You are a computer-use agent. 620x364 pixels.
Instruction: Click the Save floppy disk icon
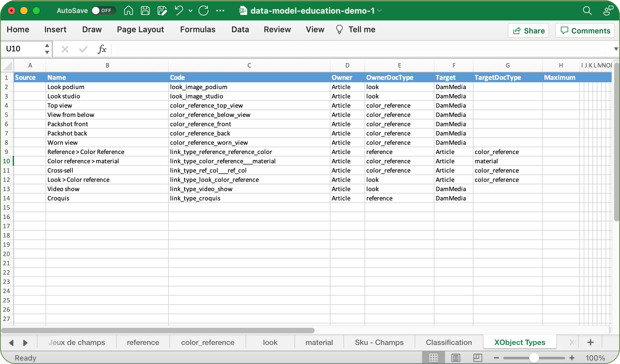pos(145,10)
